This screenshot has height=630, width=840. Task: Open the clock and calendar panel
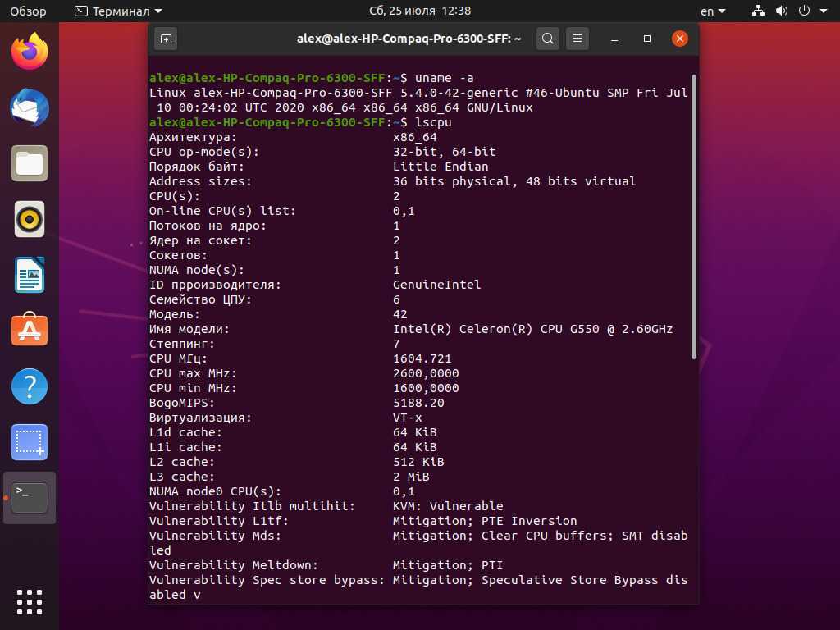coord(420,11)
